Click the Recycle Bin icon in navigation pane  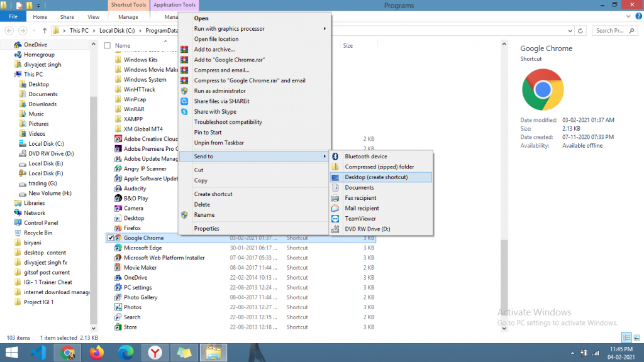(17, 233)
